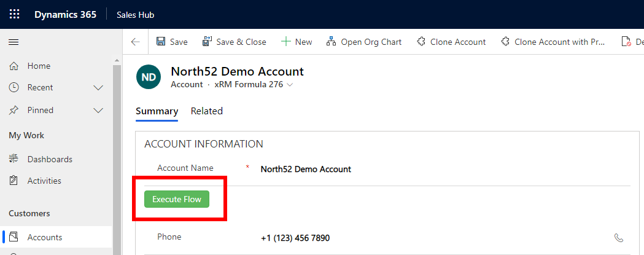
Task: Open the app launcher waffle icon
Action: pos(14,14)
